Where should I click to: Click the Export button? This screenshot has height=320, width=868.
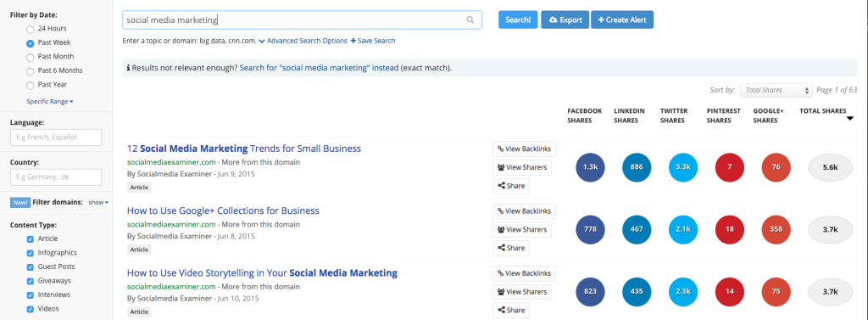coord(565,20)
